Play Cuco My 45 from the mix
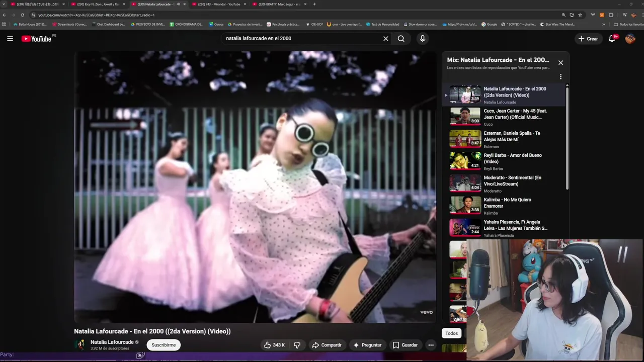 (x=504, y=117)
